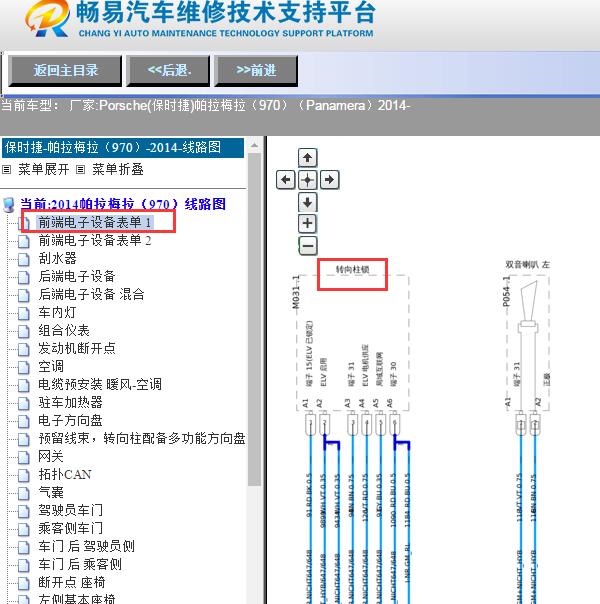Click the tree panel vertical scrollbar thumb
Image resolution: width=600 pixels, height=604 pixels.
pos(254,320)
